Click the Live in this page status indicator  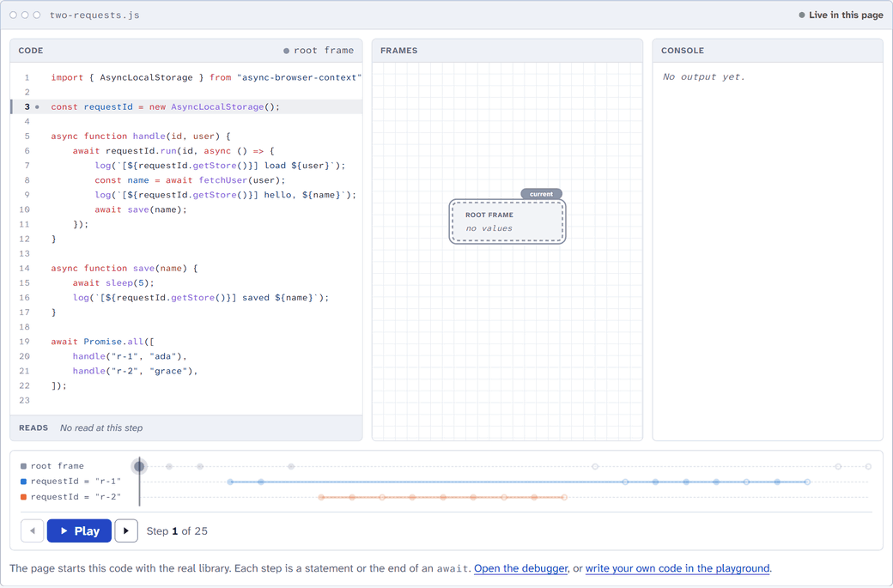841,15
